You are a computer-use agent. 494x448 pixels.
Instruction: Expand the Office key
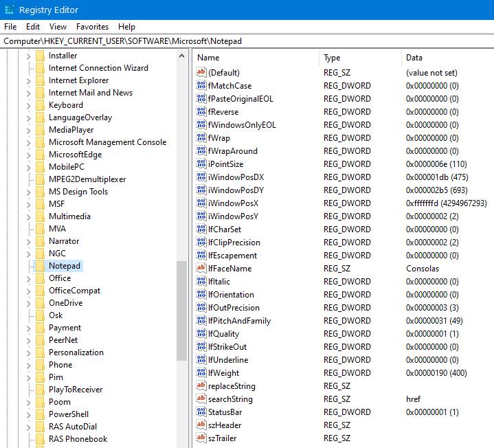point(28,279)
